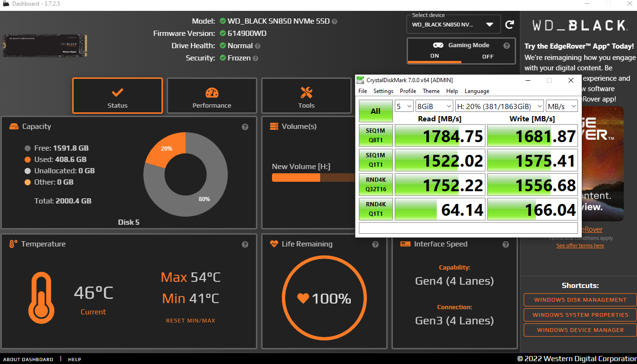
Task: Click SEQ1M Q8T1 write value 1681.87
Action: (x=532, y=136)
